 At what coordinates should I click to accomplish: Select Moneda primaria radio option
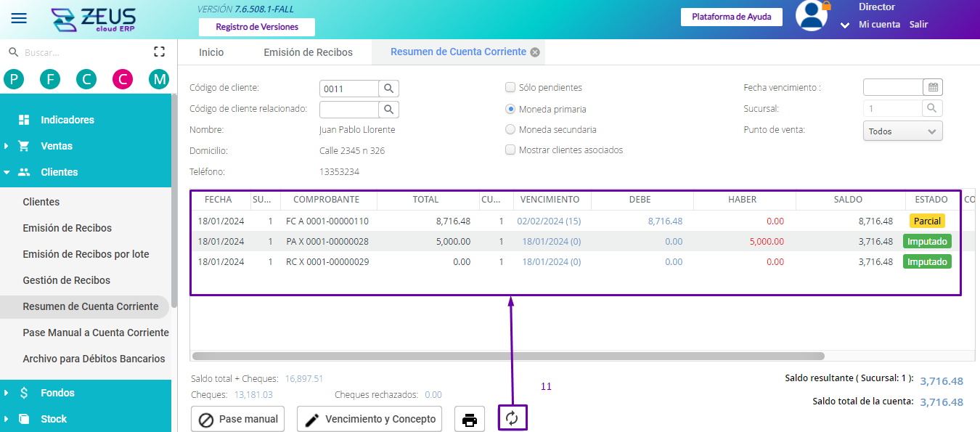[x=510, y=109]
